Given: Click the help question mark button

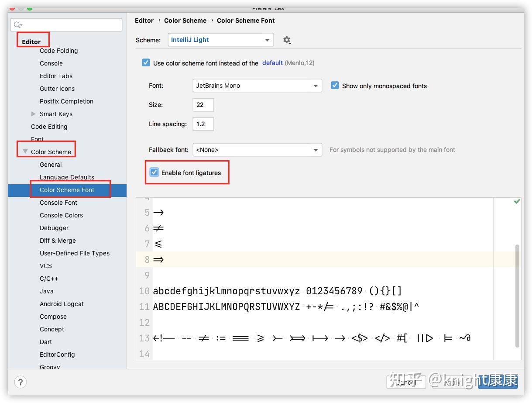Looking at the screenshot, I should click(x=21, y=382).
